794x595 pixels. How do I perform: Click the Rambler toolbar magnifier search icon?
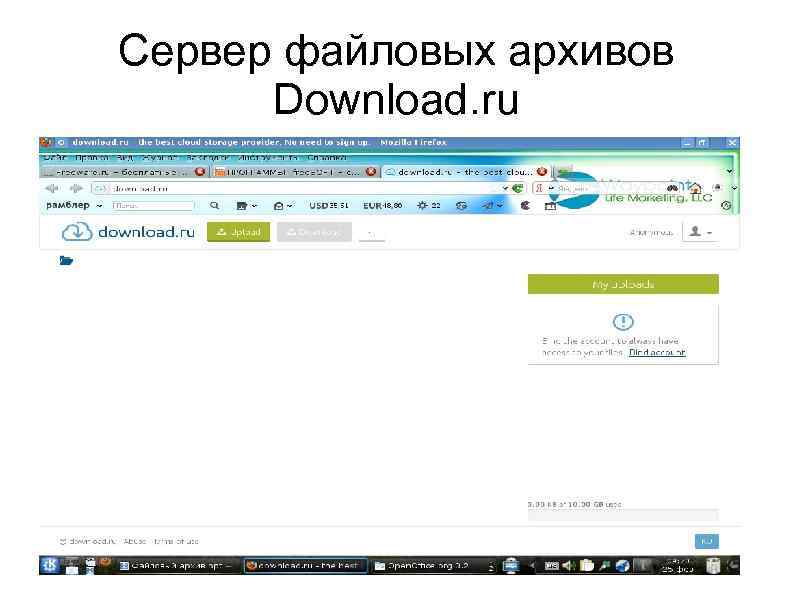(x=215, y=206)
